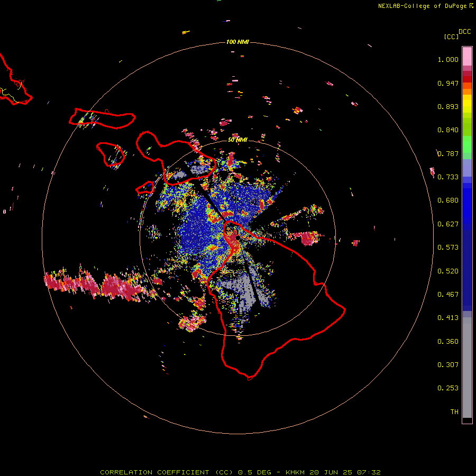The height and width of the screenshot is (476, 476).
Task: Click the NEXLAB-College of DuPage credit text
Action: [x=422, y=6]
